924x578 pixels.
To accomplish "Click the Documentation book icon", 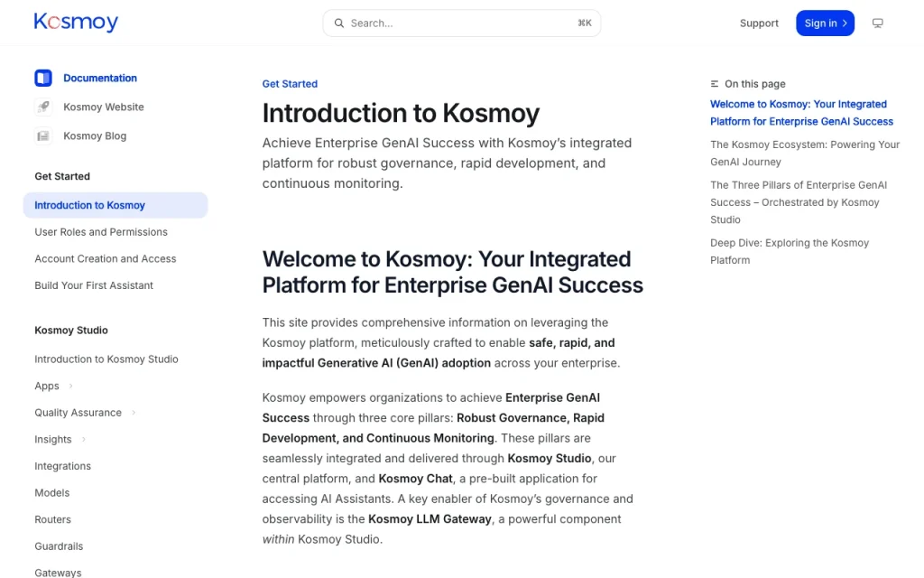I will pos(43,78).
